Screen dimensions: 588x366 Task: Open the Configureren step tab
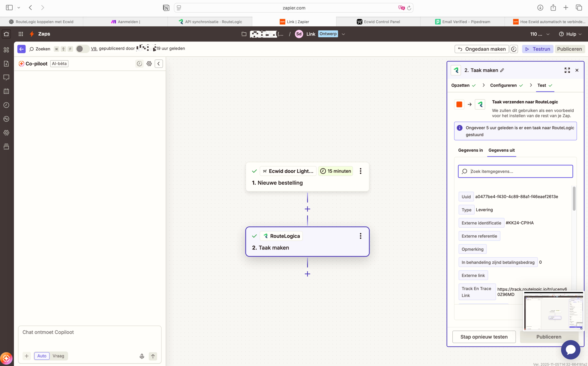[x=503, y=85]
